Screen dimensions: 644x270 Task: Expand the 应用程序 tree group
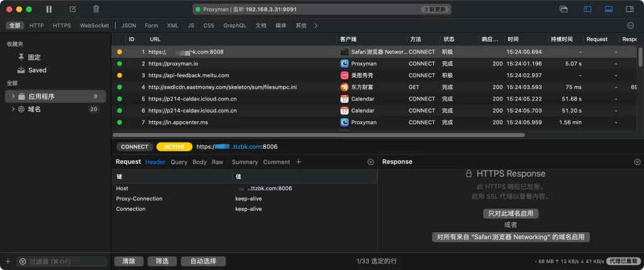point(13,97)
